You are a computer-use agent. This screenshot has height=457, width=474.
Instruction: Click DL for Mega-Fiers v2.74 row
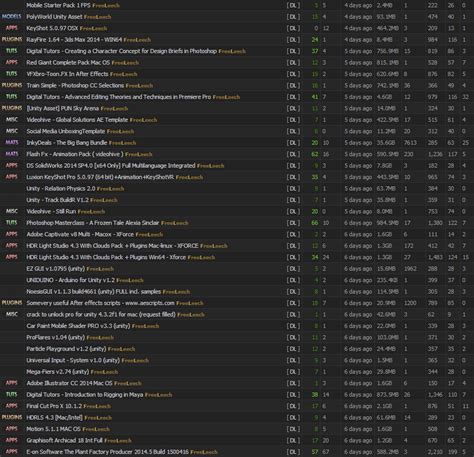[293, 372]
